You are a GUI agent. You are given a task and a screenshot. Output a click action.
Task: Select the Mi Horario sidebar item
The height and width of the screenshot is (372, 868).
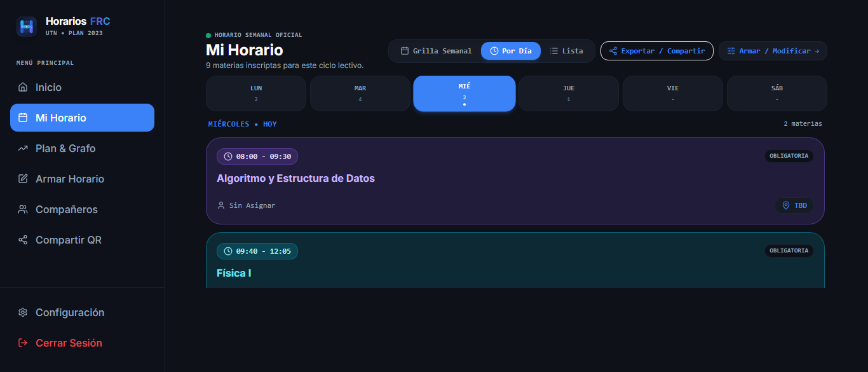pyautogui.click(x=82, y=118)
